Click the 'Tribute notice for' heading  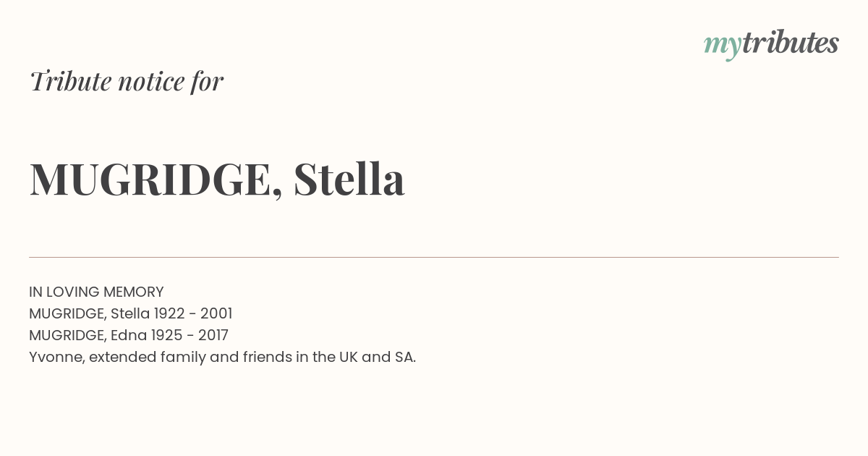[x=127, y=81]
